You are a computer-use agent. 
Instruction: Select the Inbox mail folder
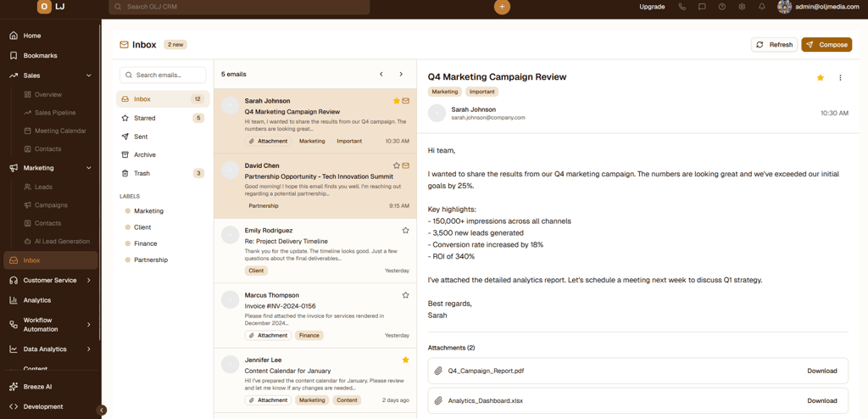pyautogui.click(x=163, y=99)
